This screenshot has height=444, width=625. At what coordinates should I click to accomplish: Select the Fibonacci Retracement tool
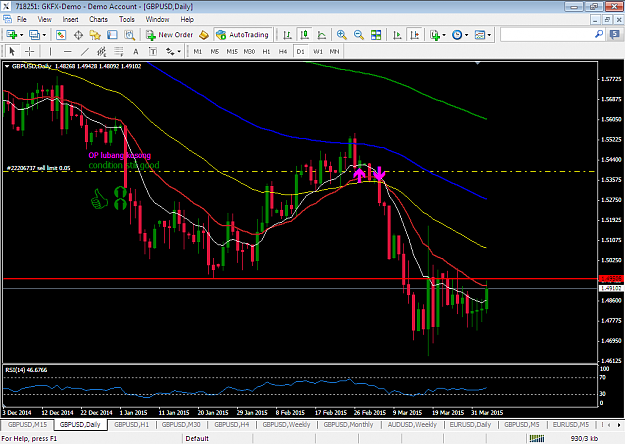119,51
